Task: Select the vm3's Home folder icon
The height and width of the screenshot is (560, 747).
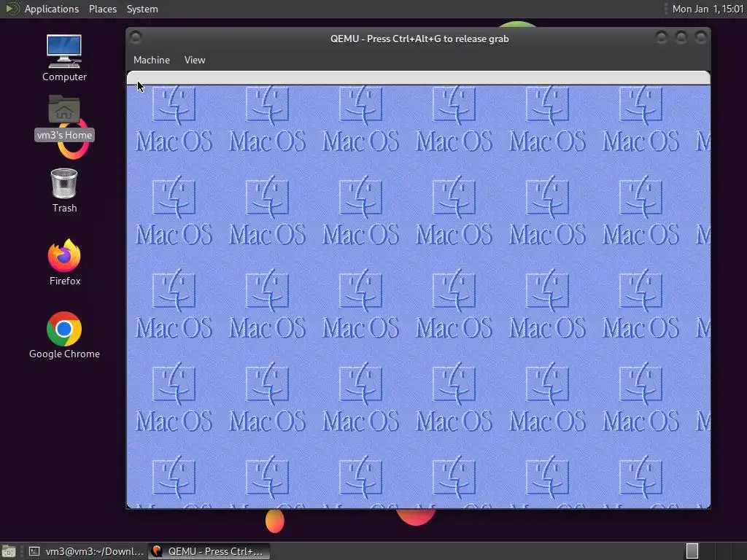Action: (64, 109)
